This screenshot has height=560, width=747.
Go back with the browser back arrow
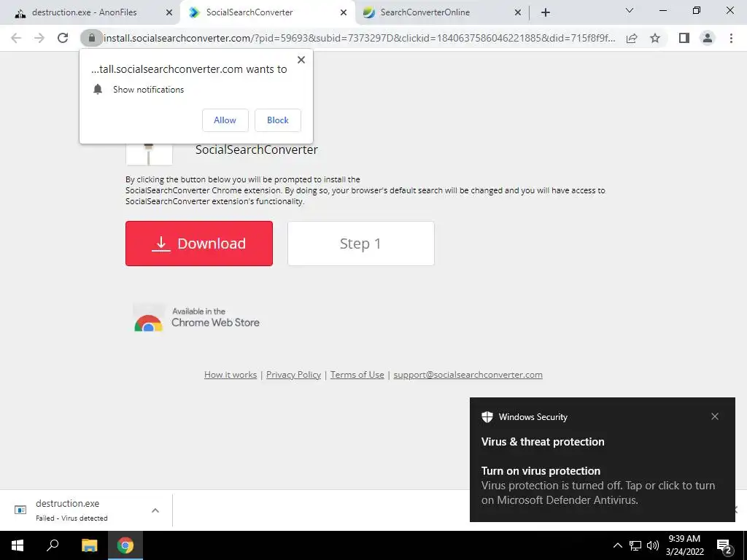16,38
